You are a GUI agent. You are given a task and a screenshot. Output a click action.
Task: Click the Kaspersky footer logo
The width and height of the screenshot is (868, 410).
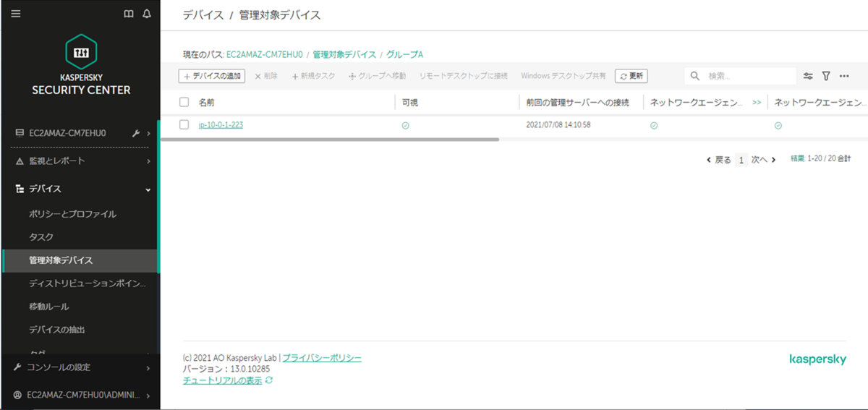coord(817,359)
